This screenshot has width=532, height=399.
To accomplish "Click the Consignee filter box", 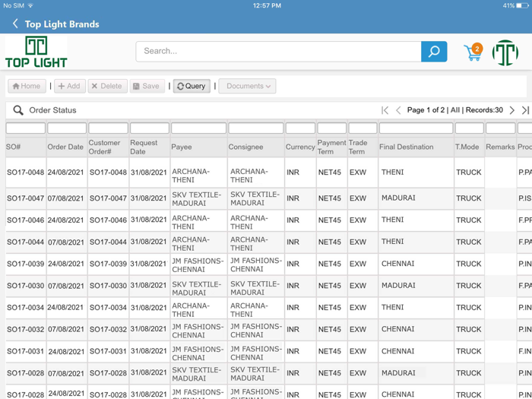I will point(256,128).
